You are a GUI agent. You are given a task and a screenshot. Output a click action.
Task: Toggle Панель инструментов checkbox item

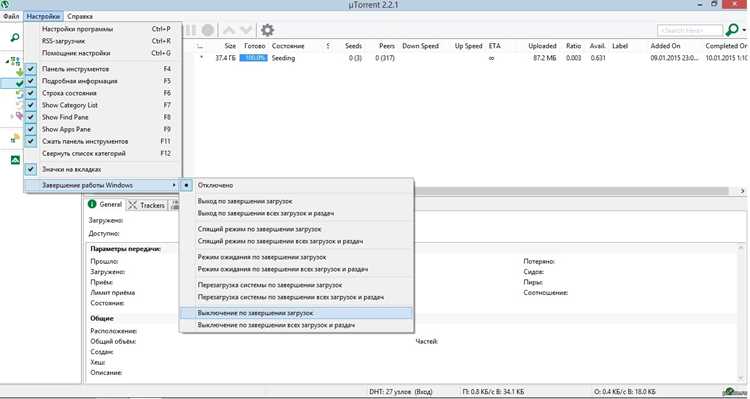tap(103, 69)
